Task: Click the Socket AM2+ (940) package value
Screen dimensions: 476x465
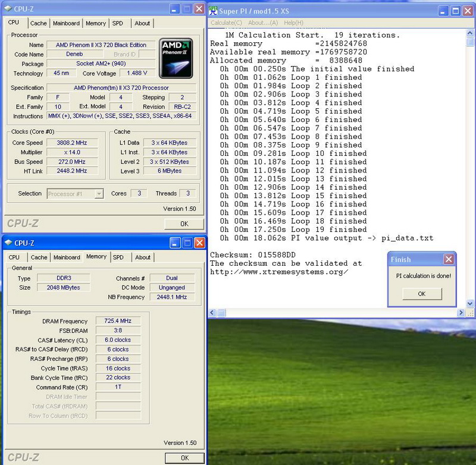Action: click(x=101, y=64)
